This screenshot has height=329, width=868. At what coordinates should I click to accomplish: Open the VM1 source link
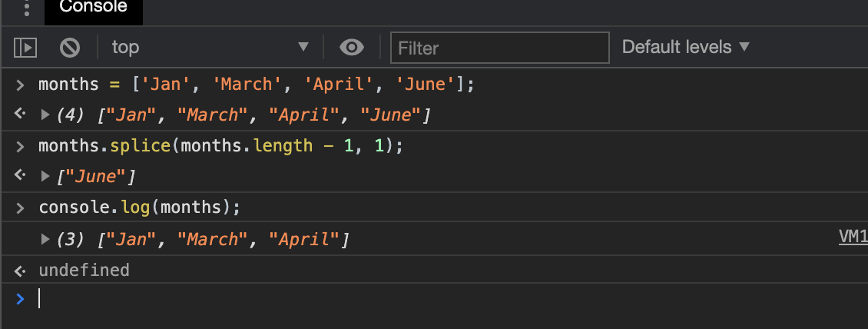point(853,238)
